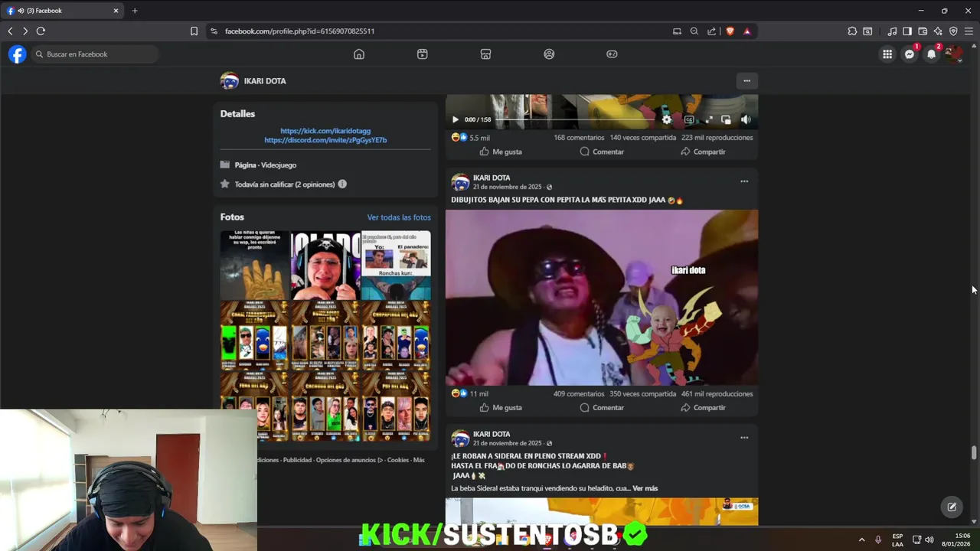
Task: Play the DIBUJITOS video with ikari dota watermark
Action: click(x=602, y=298)
